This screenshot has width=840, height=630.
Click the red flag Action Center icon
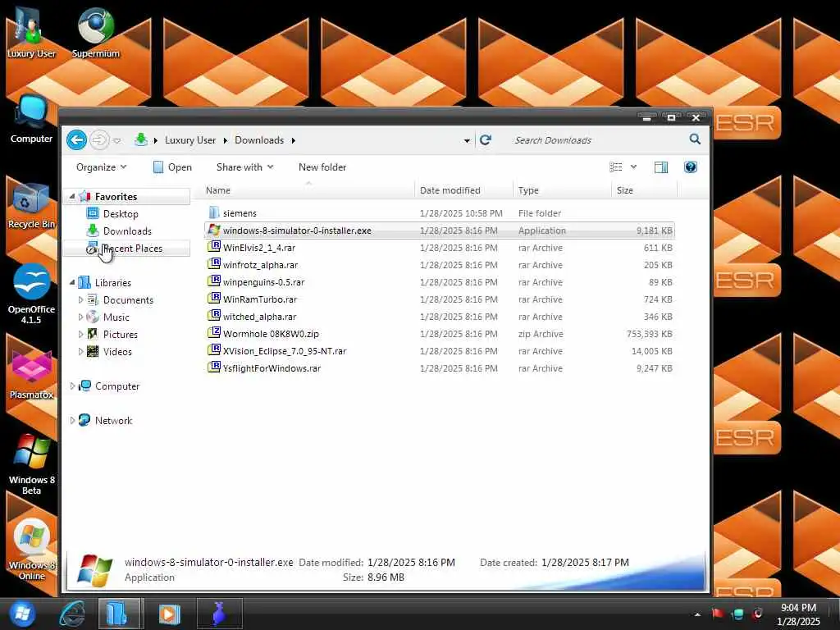[717, 614]
